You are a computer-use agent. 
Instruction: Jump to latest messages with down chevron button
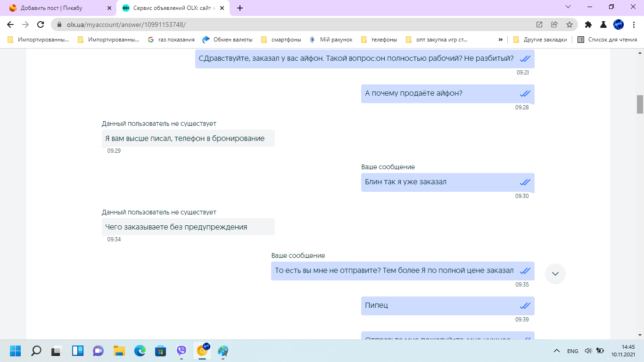tap(555, 274)
